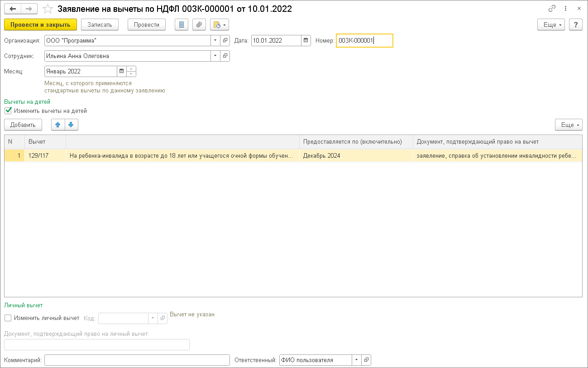
Task: Open the document movements report icon
Action: (x=182, y=24)
